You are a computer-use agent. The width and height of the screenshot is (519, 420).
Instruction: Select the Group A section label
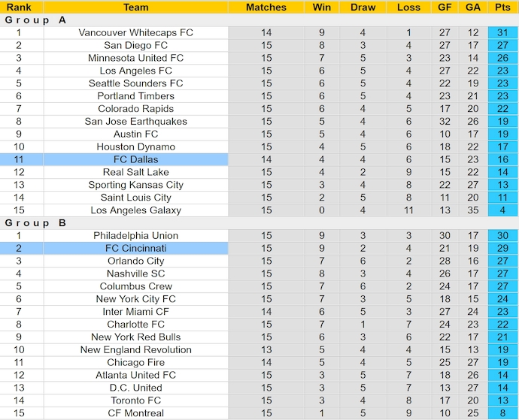point(35,20)
